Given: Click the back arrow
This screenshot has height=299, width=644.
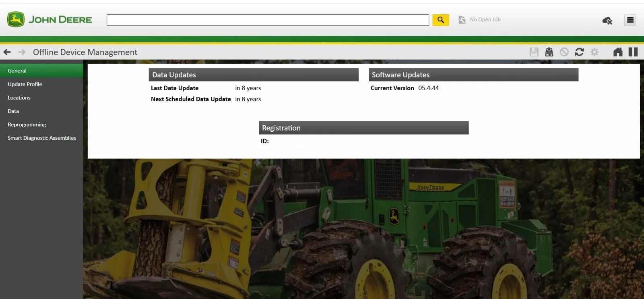Looking at the screenshot, I should pyautogui.click(x=7, y=52).
